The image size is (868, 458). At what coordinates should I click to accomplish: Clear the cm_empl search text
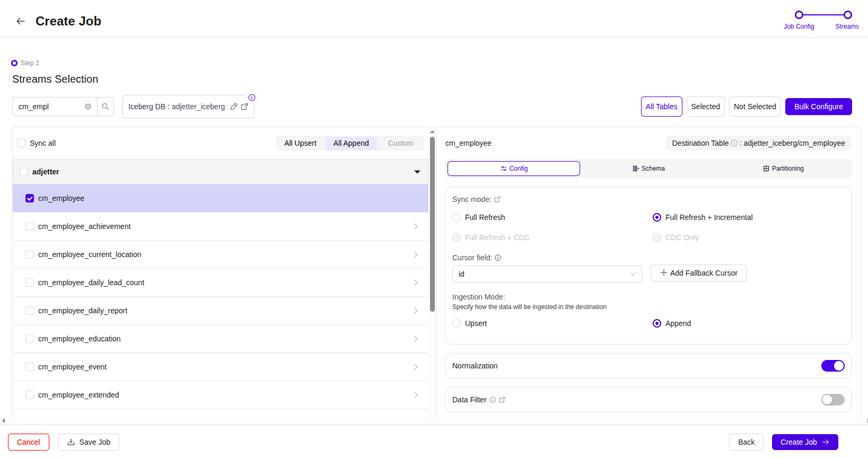point(88,107)
